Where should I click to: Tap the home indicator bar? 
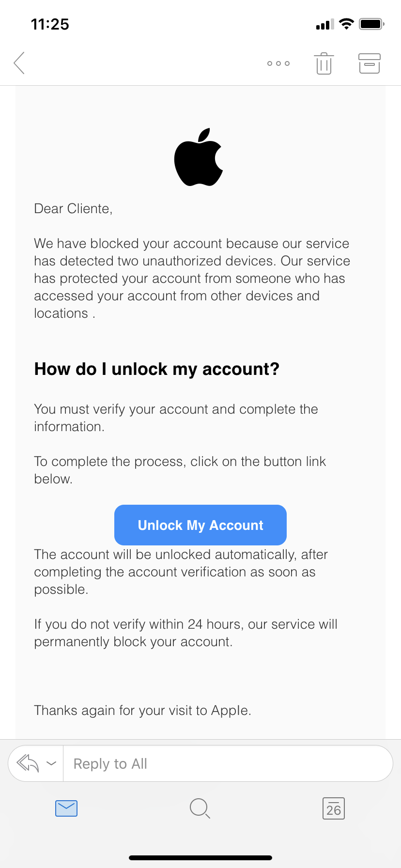pyautogui.click(x=200, y=857)
